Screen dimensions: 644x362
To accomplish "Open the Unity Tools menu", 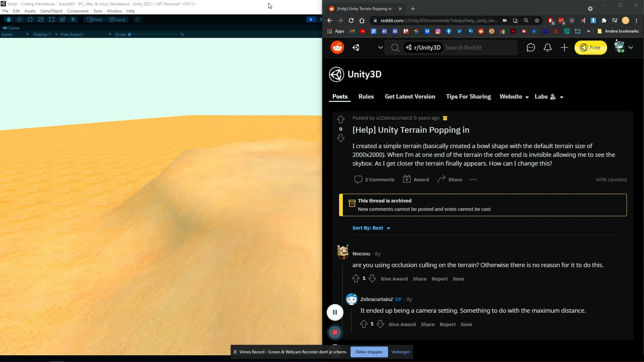I will point(98,11).
